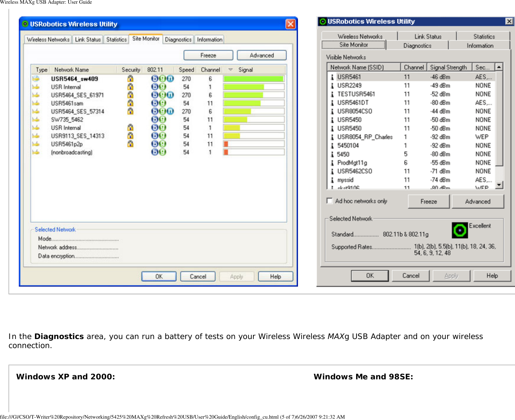This screenshot has width=515, height=420.
Task: Click the 802.11 bgn icons for USR5464_SES_57314
Action: click(162, 111)
